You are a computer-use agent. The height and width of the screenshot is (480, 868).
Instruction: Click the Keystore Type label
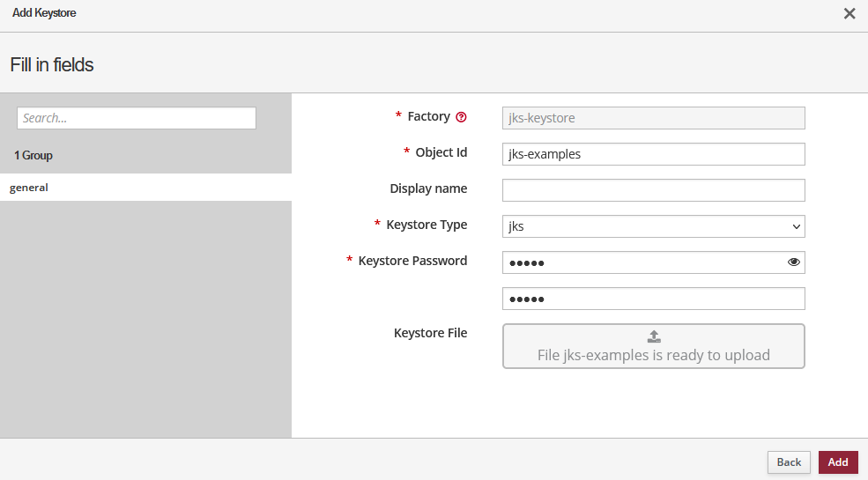click(x=427, y=225)
